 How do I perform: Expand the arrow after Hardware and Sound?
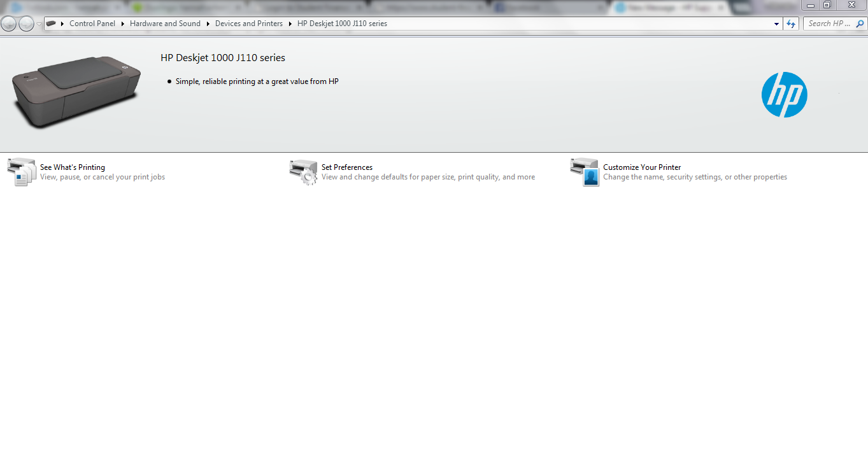pos(208,24)
